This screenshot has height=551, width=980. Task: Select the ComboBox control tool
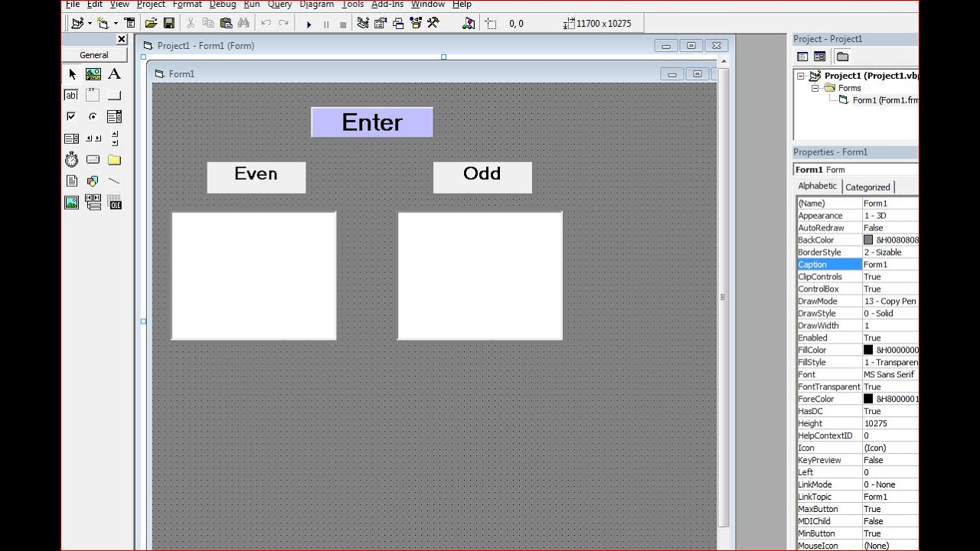114,116
